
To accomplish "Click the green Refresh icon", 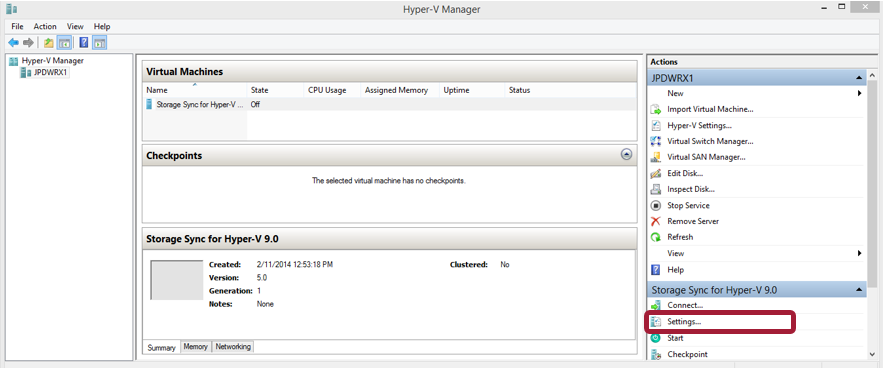I will pos(655,237).
